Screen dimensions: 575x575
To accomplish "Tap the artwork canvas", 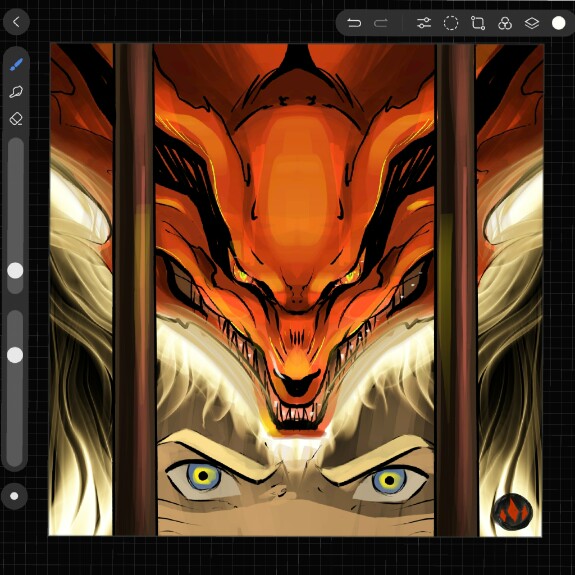I will 296,290.
